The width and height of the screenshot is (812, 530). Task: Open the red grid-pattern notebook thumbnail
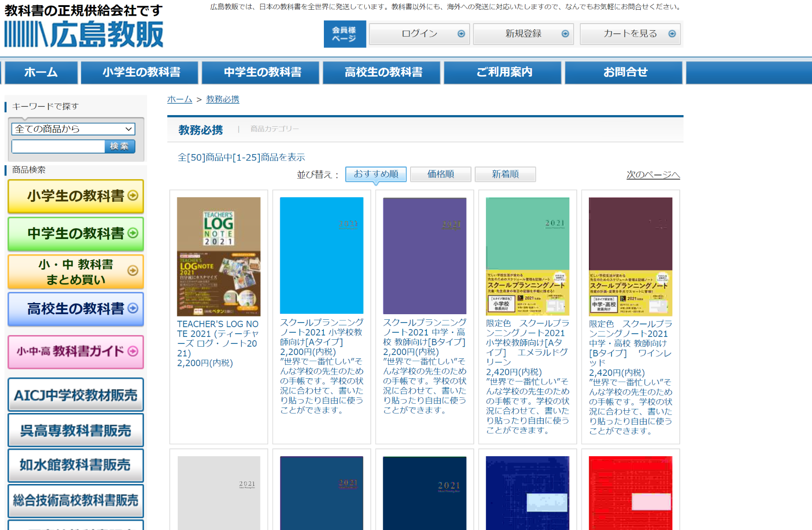tap(631, 493)
